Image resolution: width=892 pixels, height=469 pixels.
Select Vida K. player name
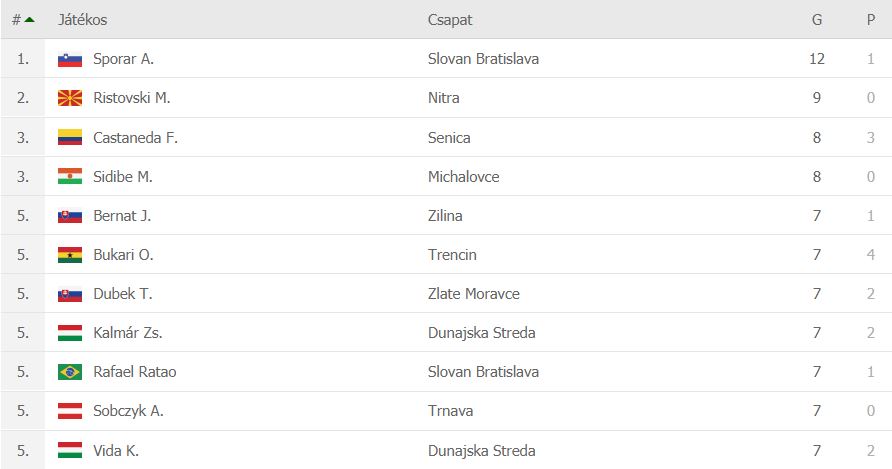tap(116, 450)
